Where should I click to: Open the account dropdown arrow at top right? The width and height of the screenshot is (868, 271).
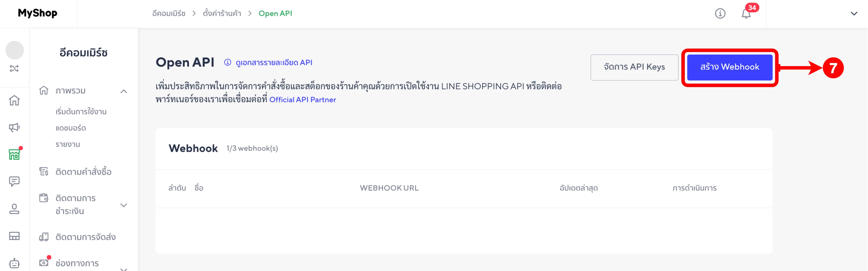coord(854,14)
